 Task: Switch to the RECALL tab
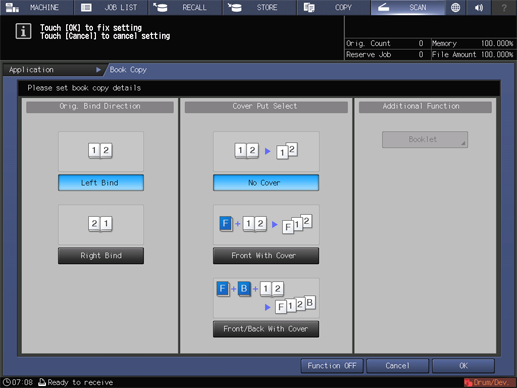click(185, 7)
